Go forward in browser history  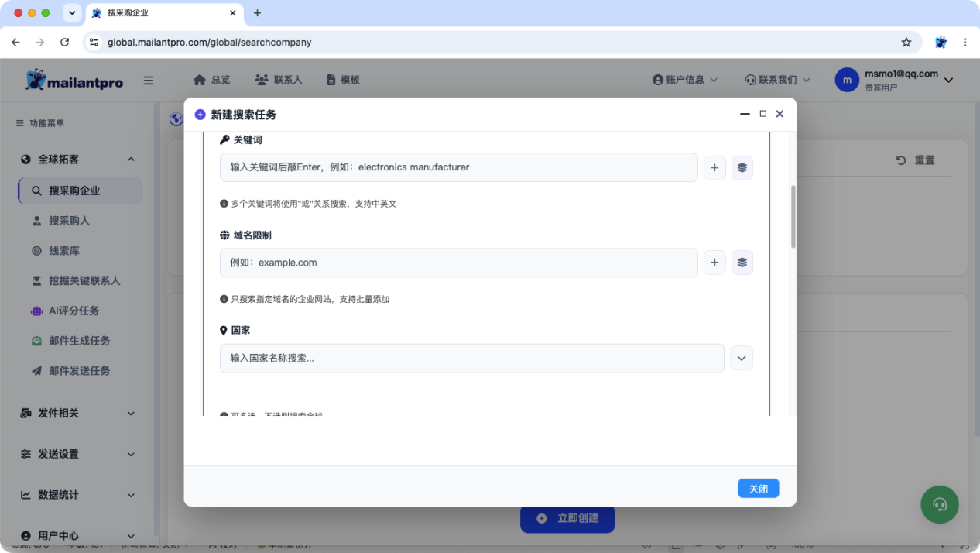40,43
